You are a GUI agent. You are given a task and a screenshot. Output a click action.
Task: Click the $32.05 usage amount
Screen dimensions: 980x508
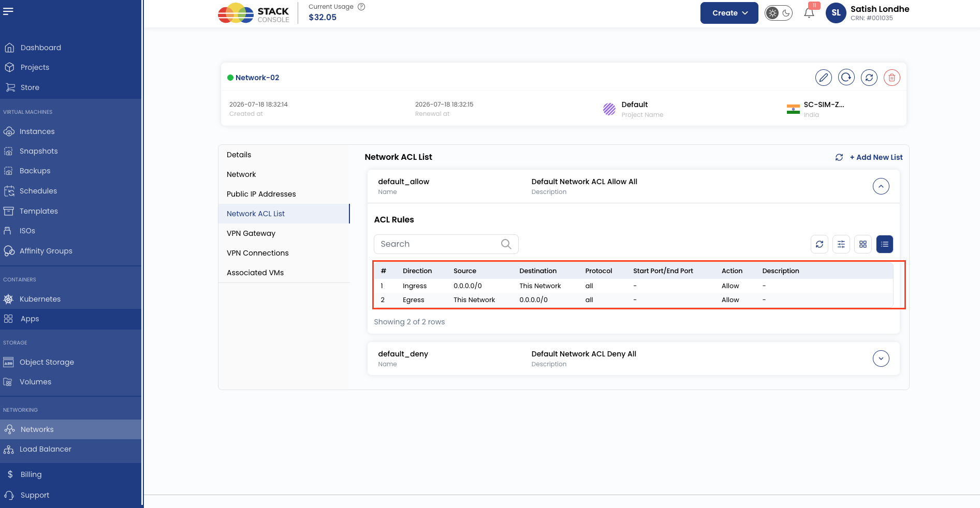(323, 17)
